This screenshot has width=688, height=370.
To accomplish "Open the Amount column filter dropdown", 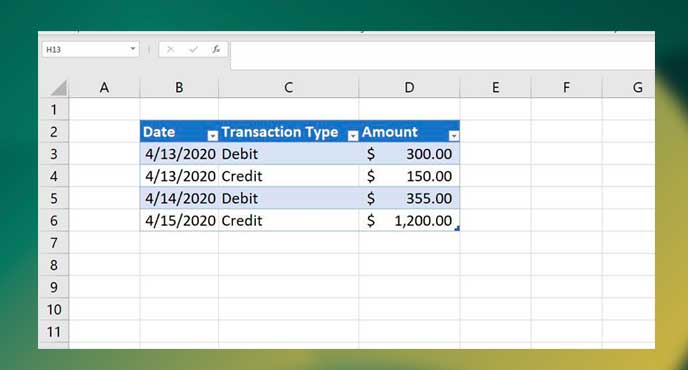I will 454,136.
